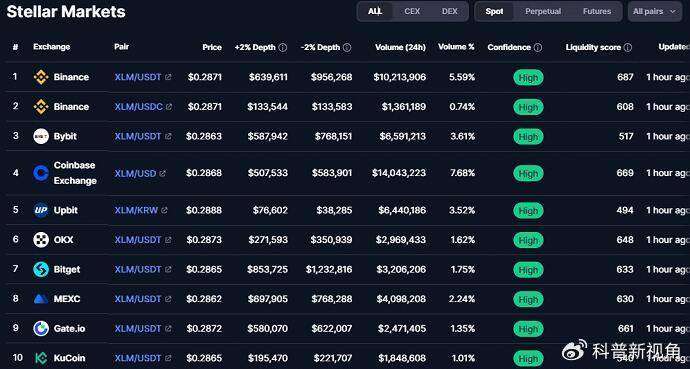The width and height of the screenshot is (690, 369).
Task: Click High confidence badge in OKX row
Action: 528,240
